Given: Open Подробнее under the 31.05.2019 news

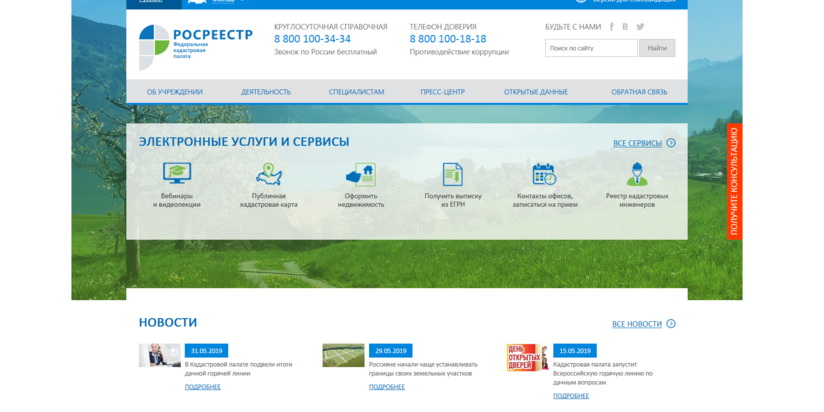Looking at the screenshot, I should coord(203,387).
